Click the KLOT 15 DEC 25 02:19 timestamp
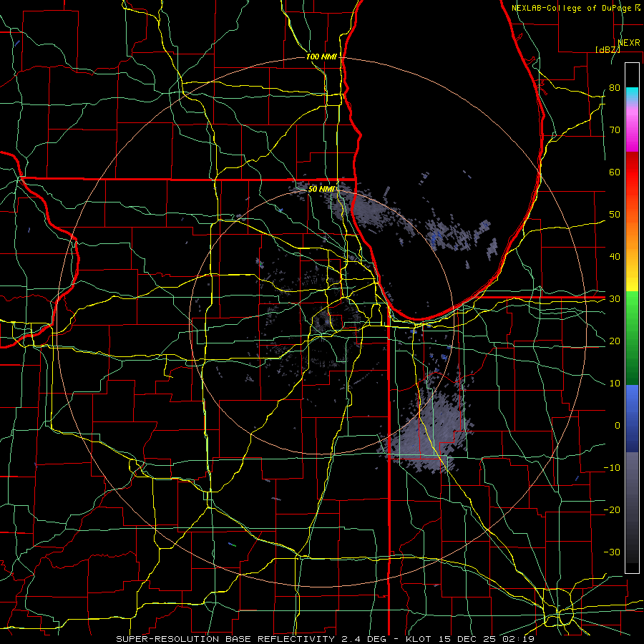 pos(470,639)
